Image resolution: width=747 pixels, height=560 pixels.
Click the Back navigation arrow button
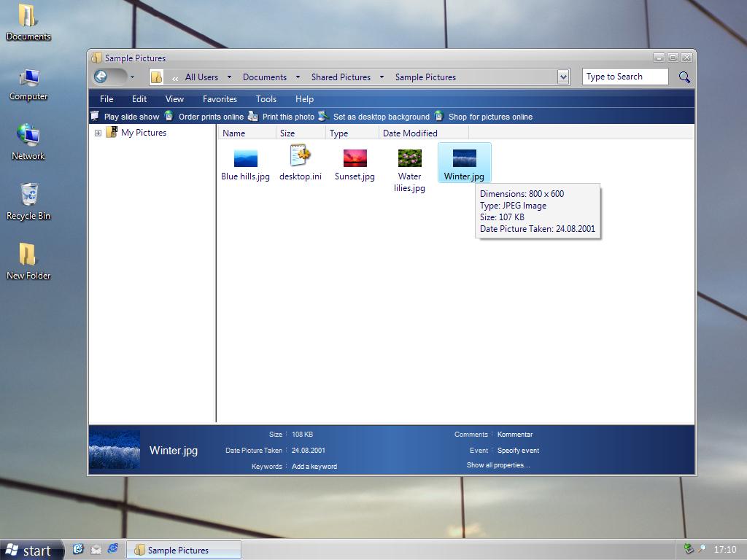click(x=101, y=77)
